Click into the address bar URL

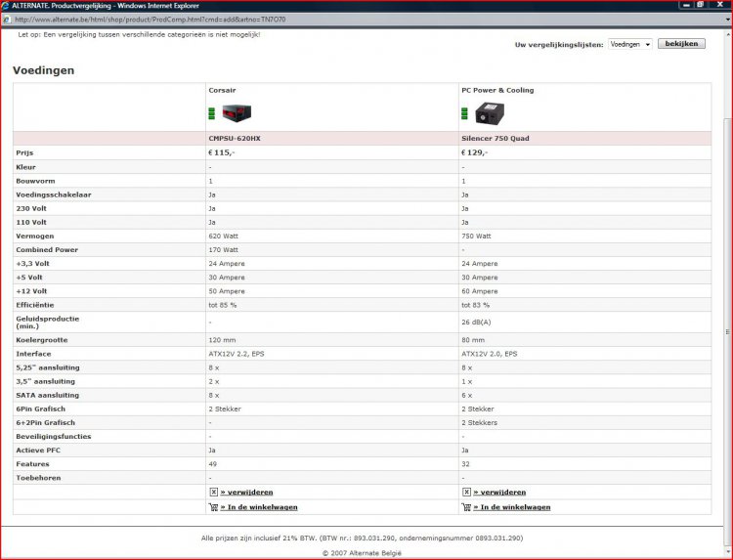pos(150,20)
